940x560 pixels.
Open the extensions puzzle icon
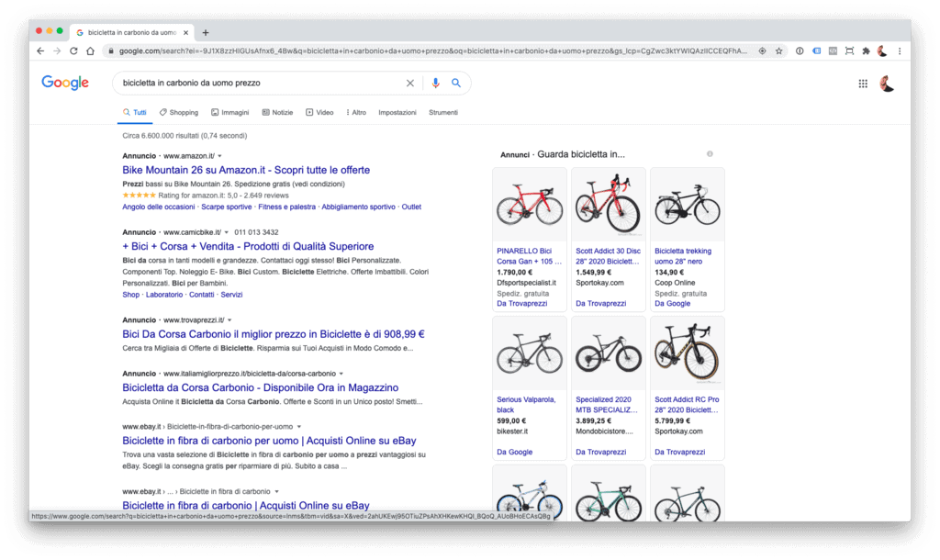[866, 51]
